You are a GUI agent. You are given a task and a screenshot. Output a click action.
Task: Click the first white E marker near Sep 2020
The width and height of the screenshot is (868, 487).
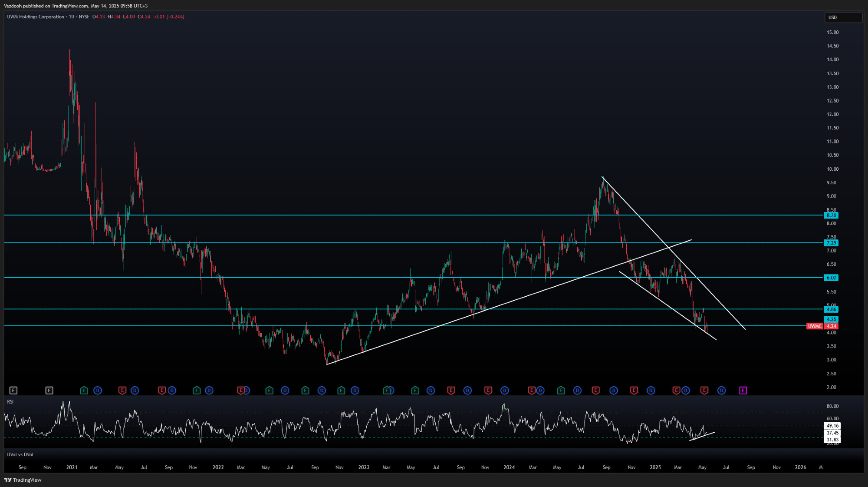click(x=13, y=391)
